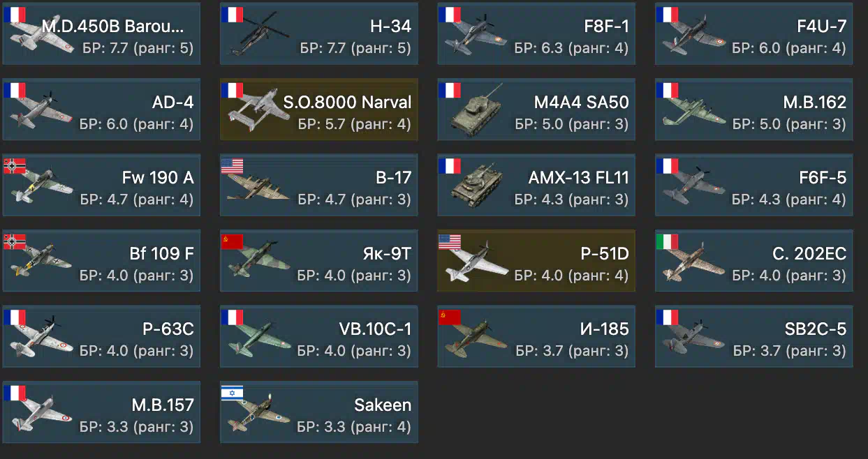This screenshot has height=459, width=868.
Task: Click the Israeli flag on Sakeen card
Action: (233, 393)
